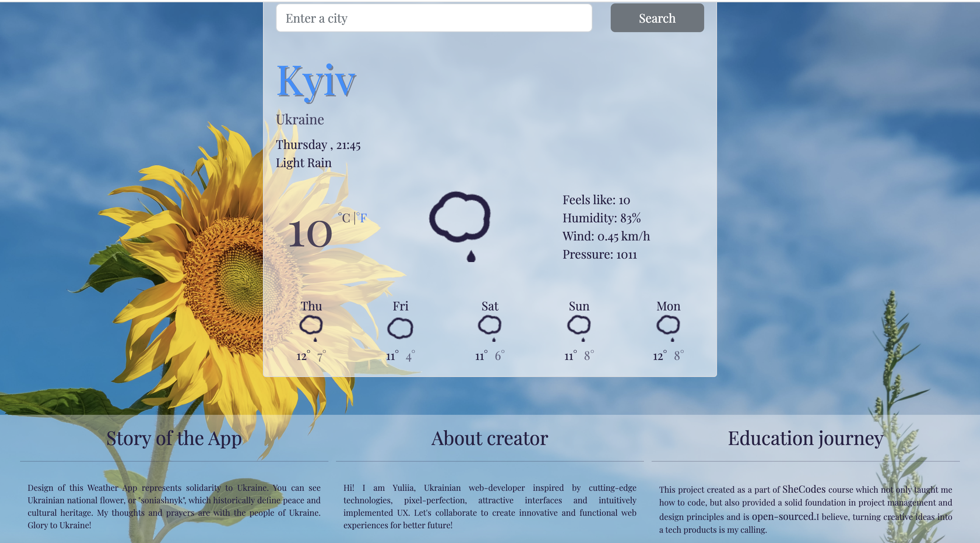Viewport: 980px width, 543px height.
Task: Click Friday's min temperature 4°
Action: click(410, 356)
